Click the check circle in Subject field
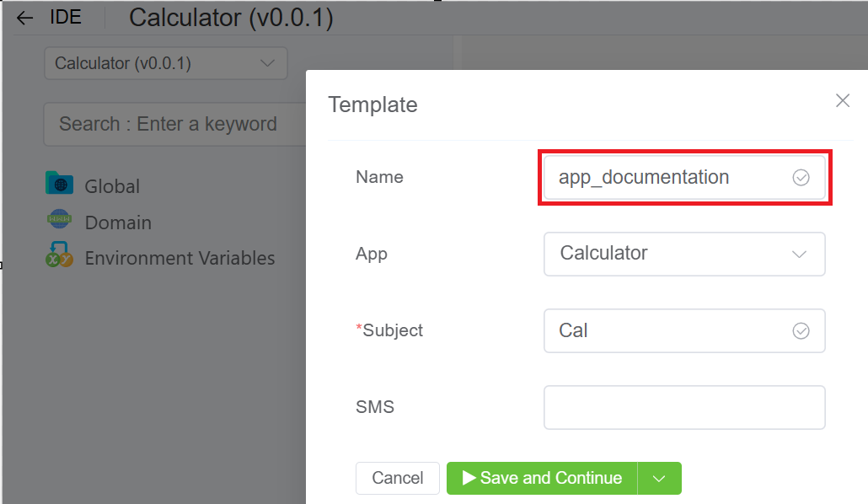The height and width of the screenshot is (504, 868). [x=801, y=331]
